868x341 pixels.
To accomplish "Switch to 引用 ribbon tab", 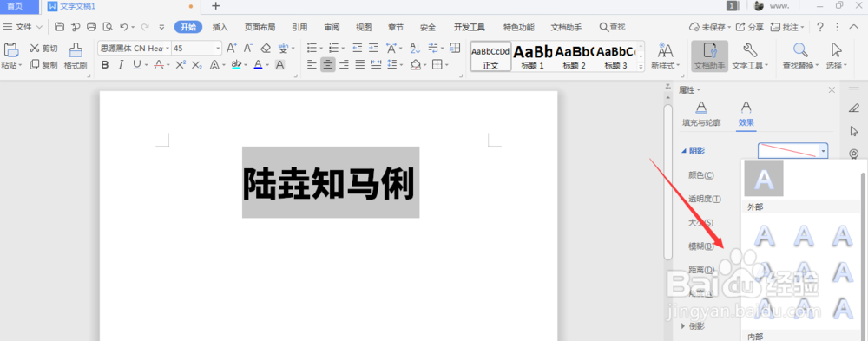I will (x=300, y=27).
